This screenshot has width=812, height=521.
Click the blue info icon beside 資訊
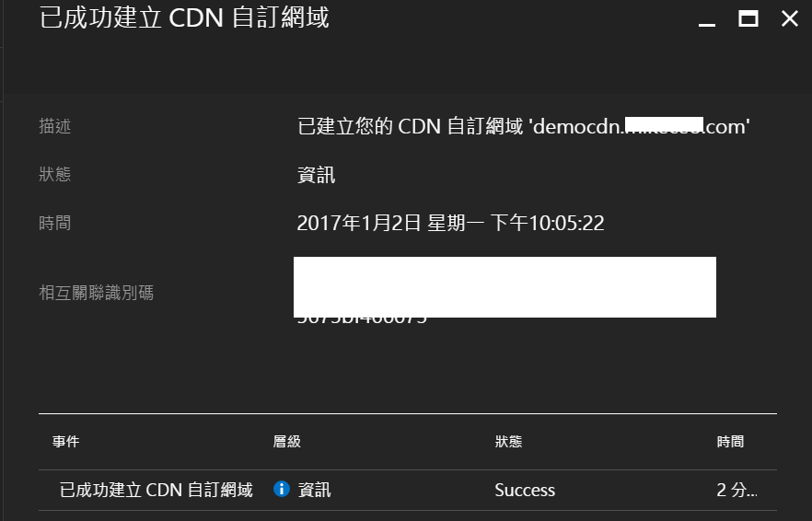(281, 489)
